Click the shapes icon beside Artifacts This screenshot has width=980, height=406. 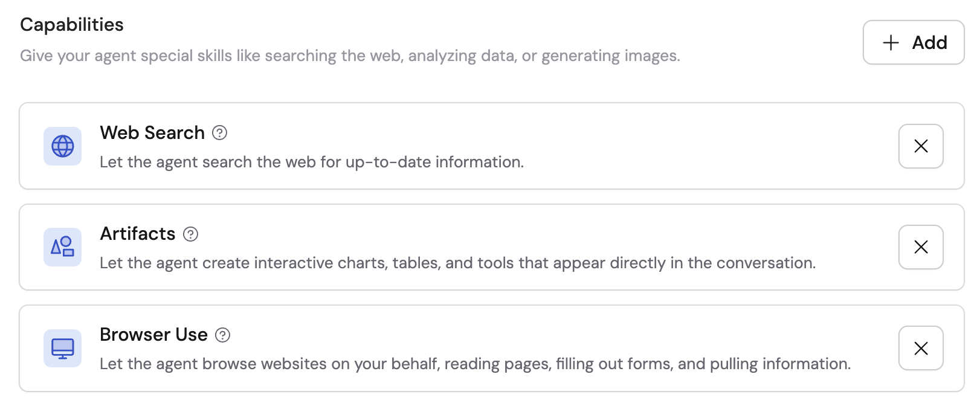pyautogui.click(x=62, y=247)
